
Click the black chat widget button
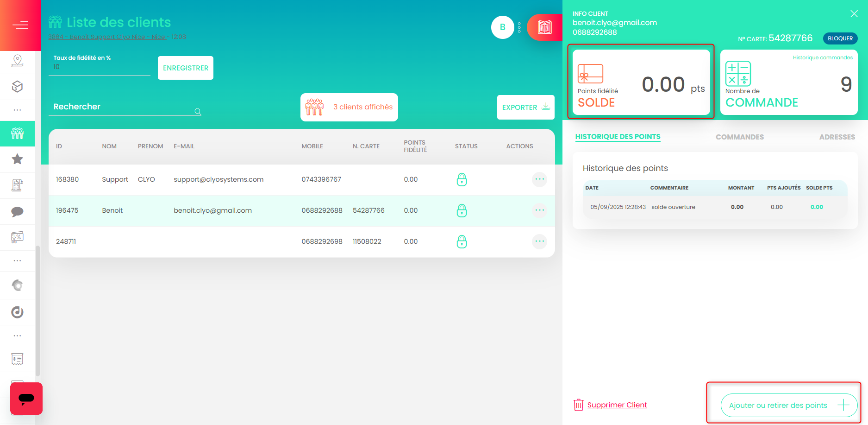click(x=26, y=398)
